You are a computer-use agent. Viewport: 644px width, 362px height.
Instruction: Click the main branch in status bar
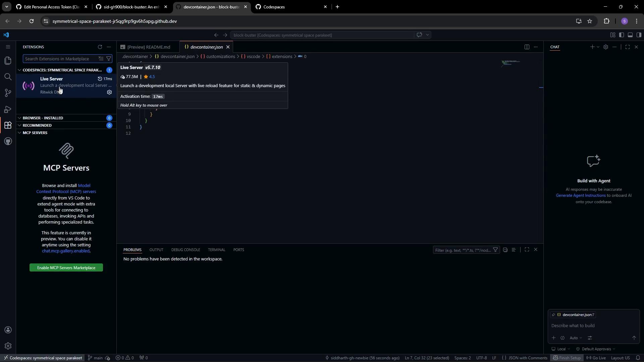(95, 358)
